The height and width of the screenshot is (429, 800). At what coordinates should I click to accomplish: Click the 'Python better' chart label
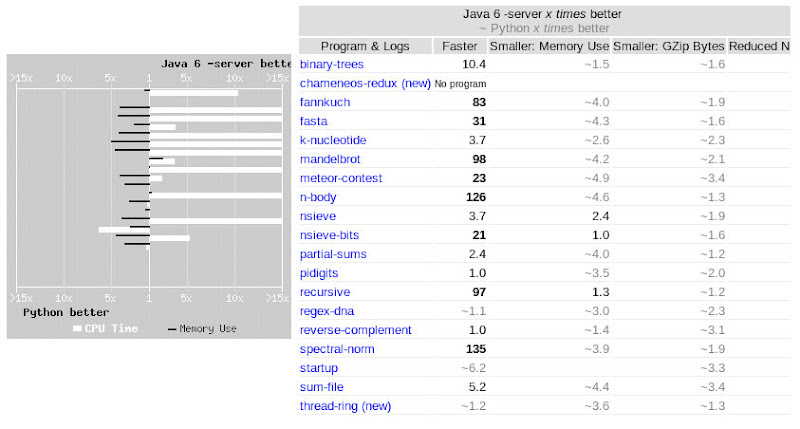[66, 312]
